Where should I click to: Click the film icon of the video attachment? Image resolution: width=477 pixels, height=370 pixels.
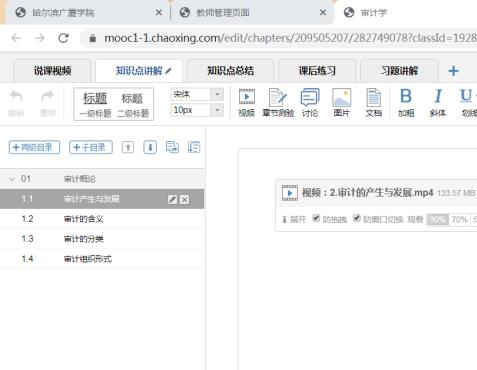[x=290, y=193]
